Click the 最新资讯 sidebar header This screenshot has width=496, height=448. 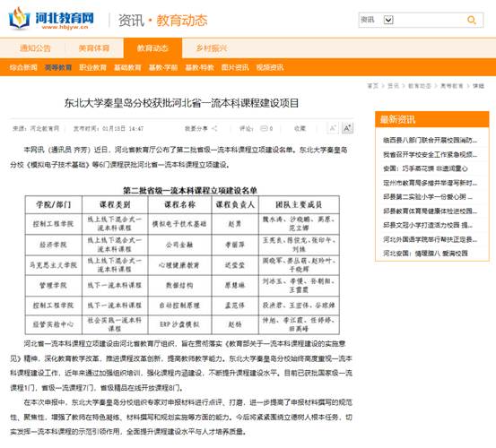[432, 119]
